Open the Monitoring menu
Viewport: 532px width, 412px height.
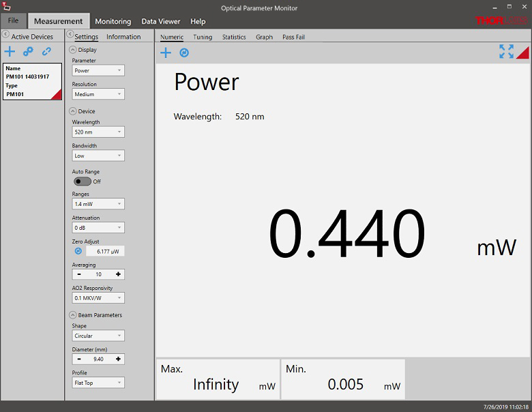tap(113, 21)
